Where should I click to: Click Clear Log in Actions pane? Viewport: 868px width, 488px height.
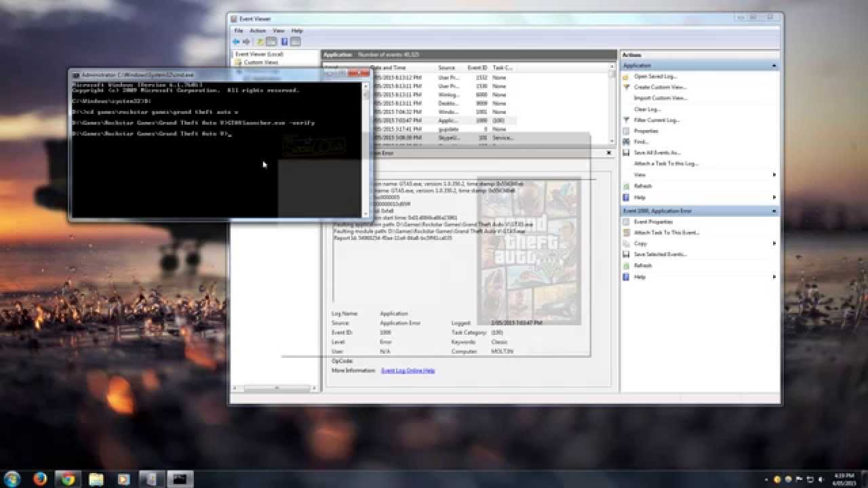tap(647, 109)
